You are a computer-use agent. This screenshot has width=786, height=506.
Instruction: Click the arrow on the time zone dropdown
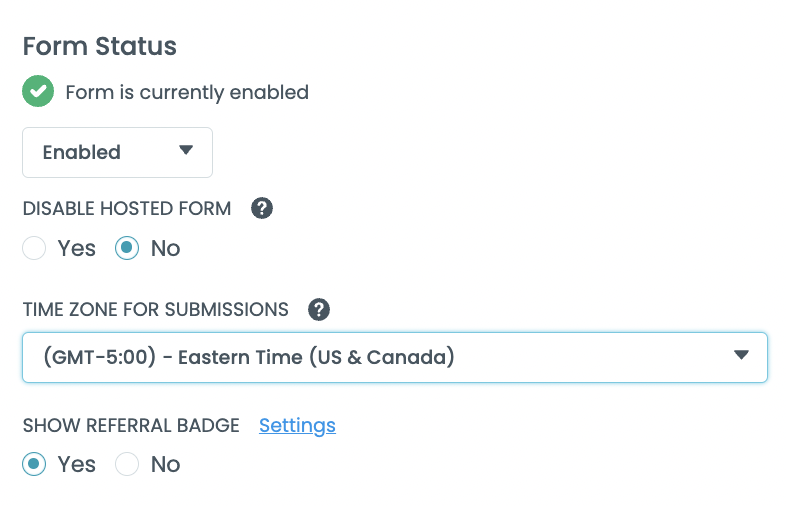pyautogui.click(x=741, y=355)
